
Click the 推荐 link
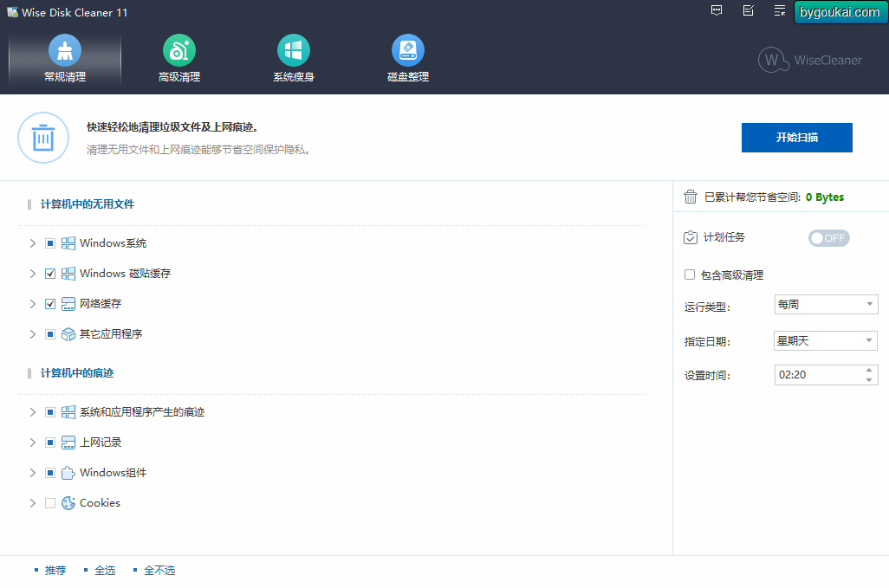coord(55,571)
